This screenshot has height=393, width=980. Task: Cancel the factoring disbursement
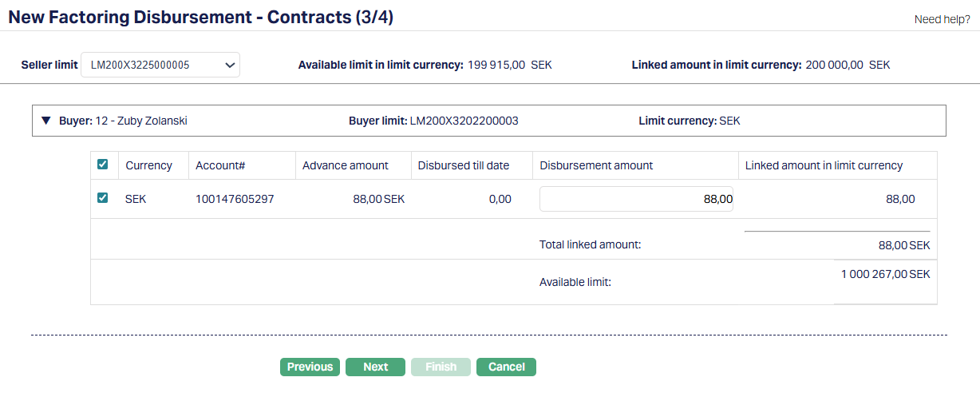point(506,367)
